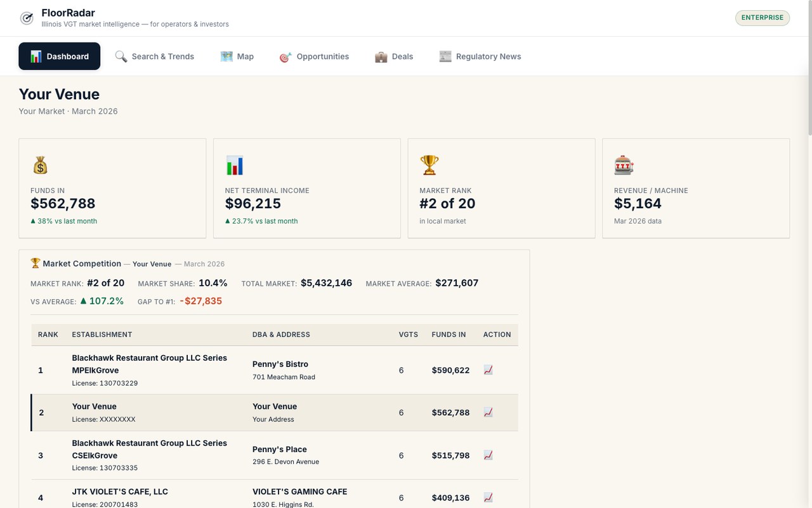The height and width of the screenshot is (508, 812).
Task: Click the Your Venue page heading
Action: [x=59, y=94]
